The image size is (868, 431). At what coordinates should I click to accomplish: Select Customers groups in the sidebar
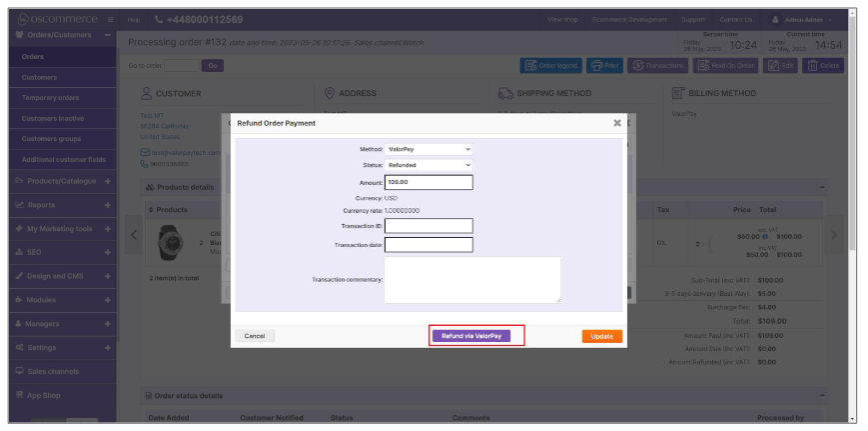click(x=63, y=138)
